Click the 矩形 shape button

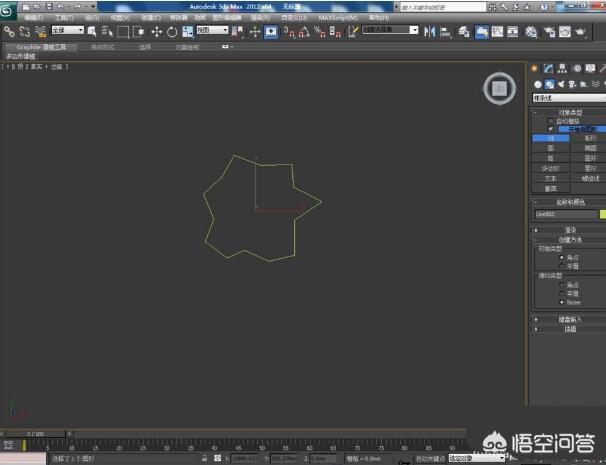(589, 139)
